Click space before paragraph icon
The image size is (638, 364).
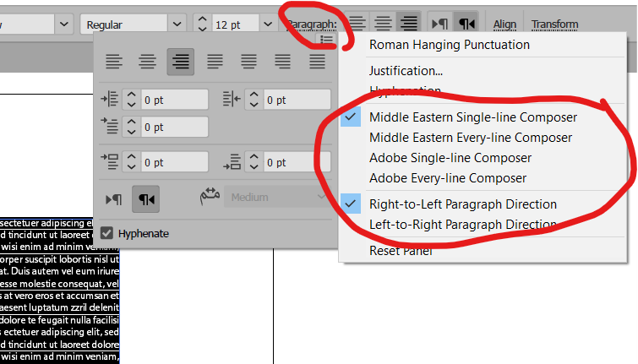pos(110,162)
